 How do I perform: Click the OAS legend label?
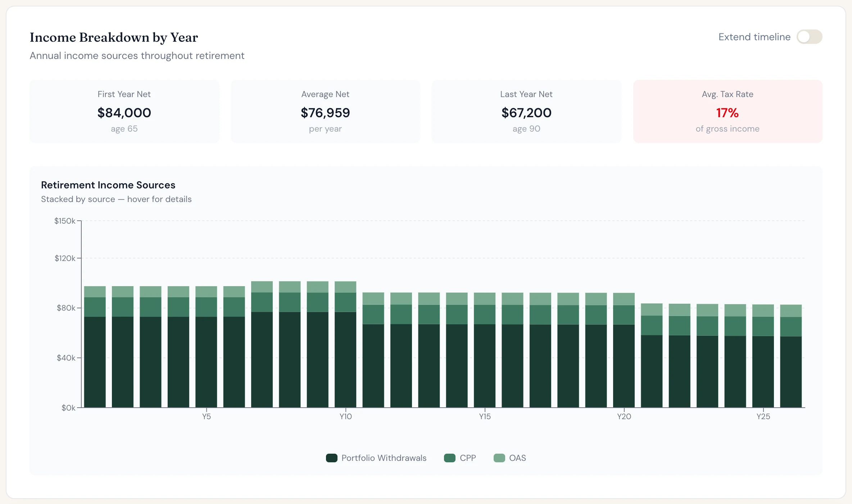coord(517,458)
